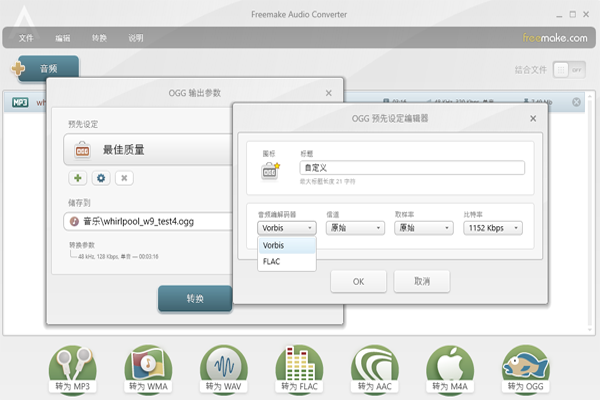Click the 标题 text field with 自定义
This screenshot has width=600, height=400.
tap(412, 168)
